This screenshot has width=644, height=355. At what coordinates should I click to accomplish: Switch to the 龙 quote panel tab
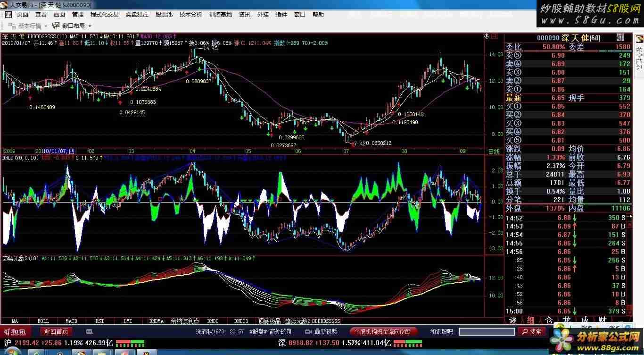(x=567, y=320)
